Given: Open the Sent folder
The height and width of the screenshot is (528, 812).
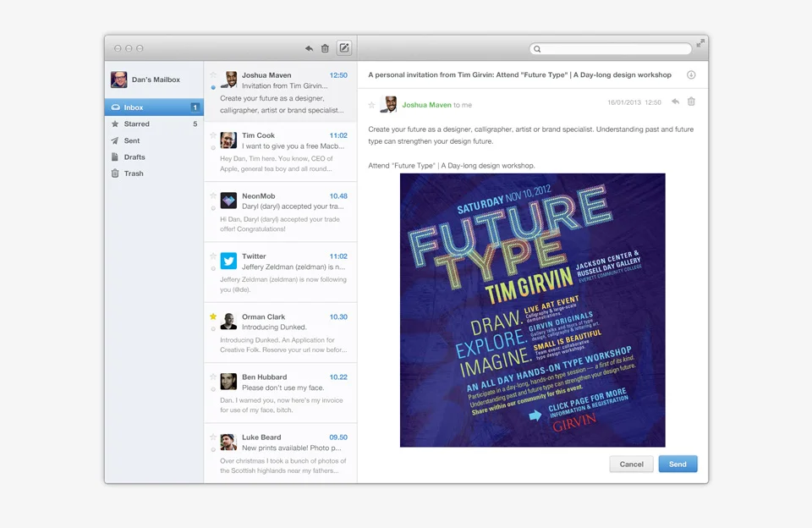Looking at the screenshot, I should coord(154,140).
